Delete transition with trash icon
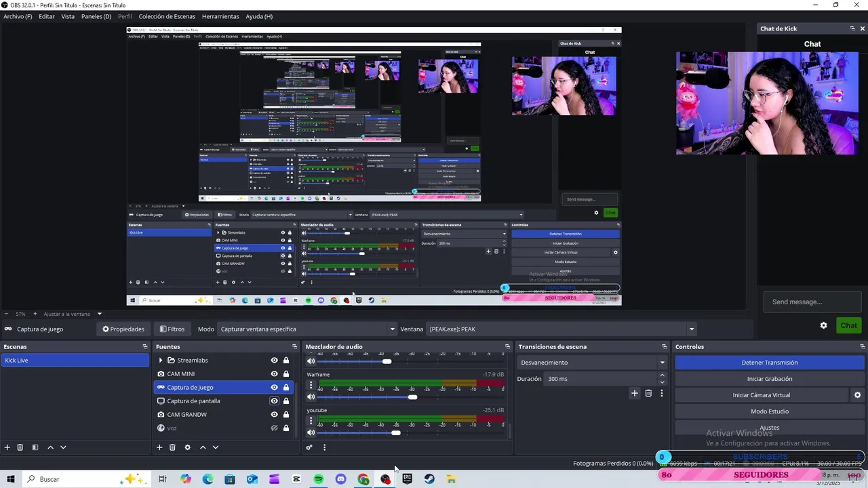 pos(648,393)
